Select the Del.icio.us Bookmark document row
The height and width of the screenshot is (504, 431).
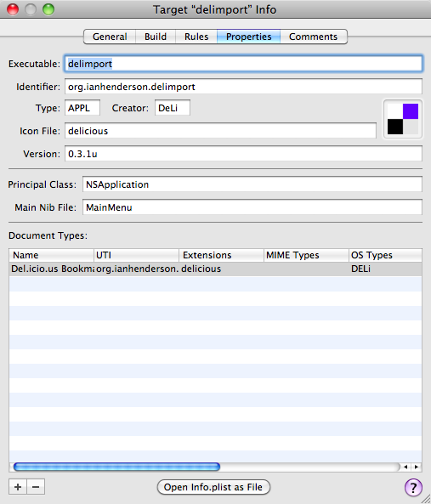coord(215,269)
